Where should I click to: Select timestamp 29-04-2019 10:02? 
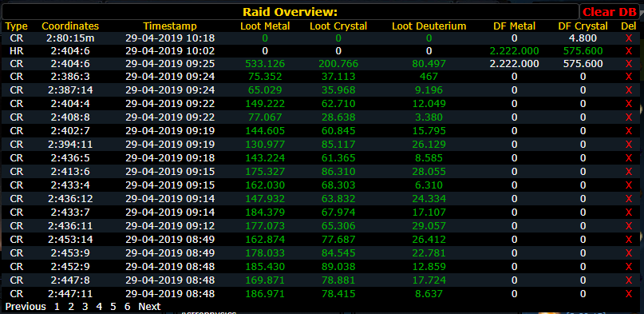pyautogui.click(x=170, y=51)
